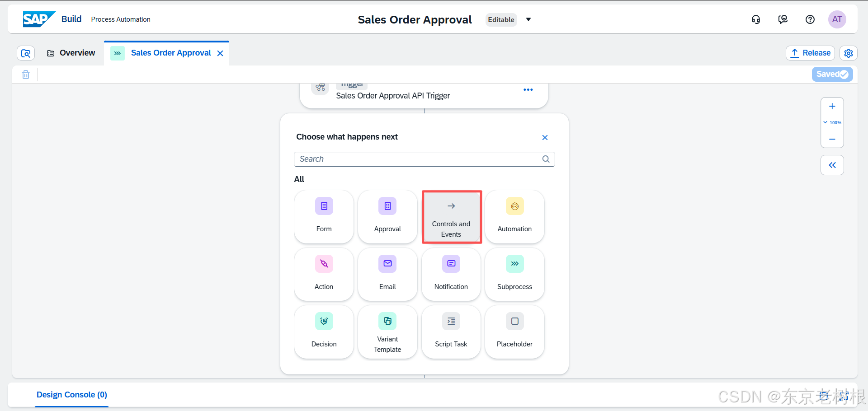The width and height of the screenshot is (868, 411).
Task: Click the Release button
Action: (810, 53)
